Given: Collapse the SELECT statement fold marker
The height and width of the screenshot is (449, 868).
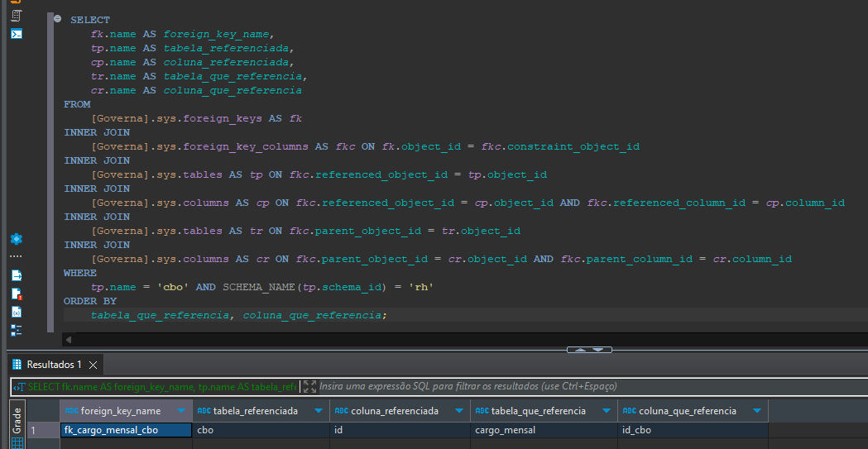Looking at the screenshot, I should tap(58, 19).
